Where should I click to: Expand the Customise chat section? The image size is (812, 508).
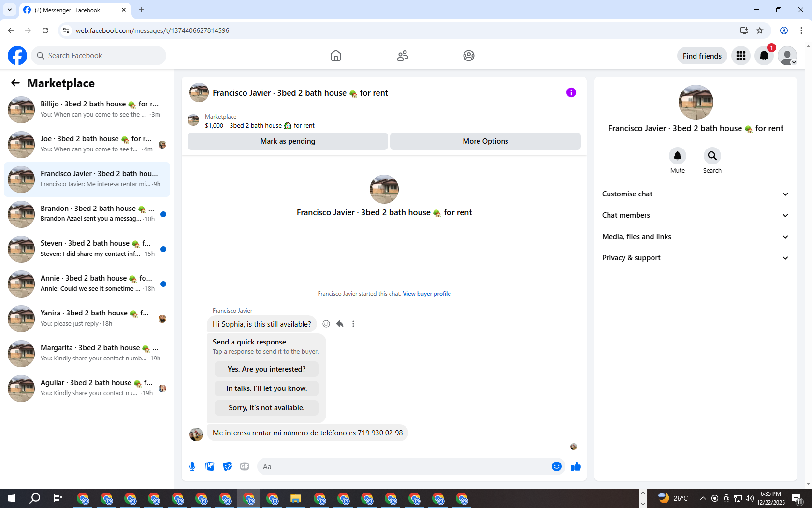[x=696, y=194]
